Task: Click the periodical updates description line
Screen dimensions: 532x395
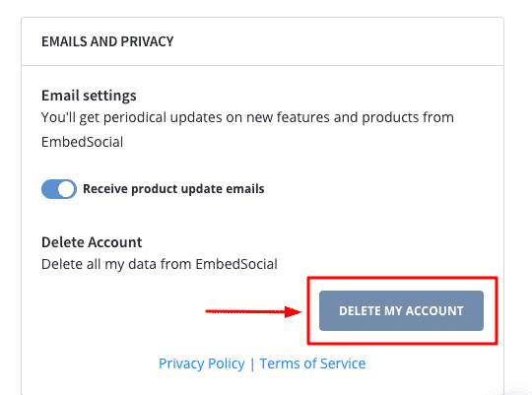Action: click(247, 118)
